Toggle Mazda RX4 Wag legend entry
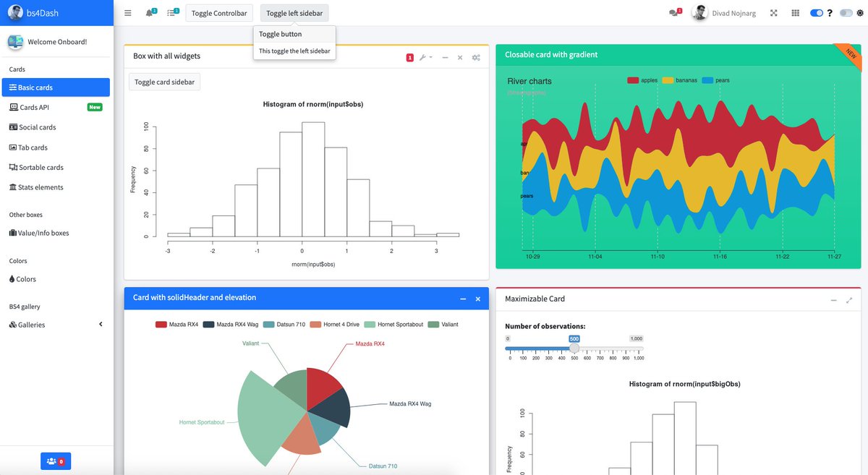This screenshot has width=868, height=475. (231, 325)
